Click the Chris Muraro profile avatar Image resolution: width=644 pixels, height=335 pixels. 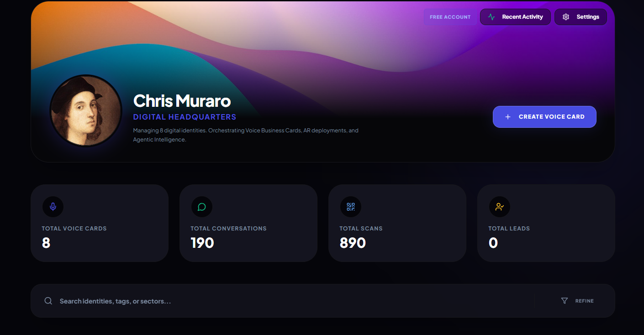tap(86, 111)
